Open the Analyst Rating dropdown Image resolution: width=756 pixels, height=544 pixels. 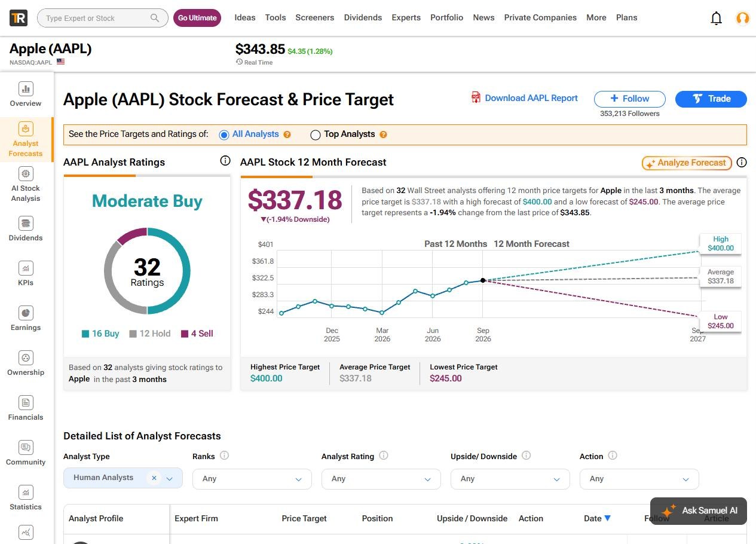coord(381,479)
